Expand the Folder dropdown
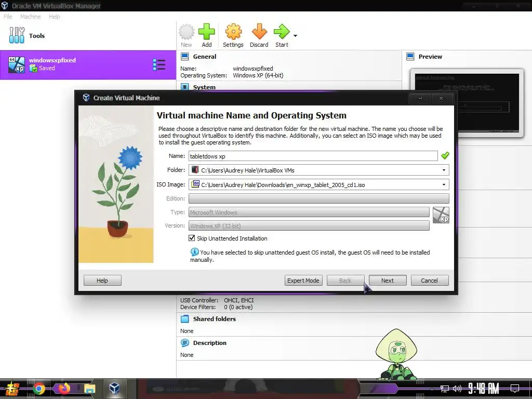532x399 pixels. click(x=444, y=170)
